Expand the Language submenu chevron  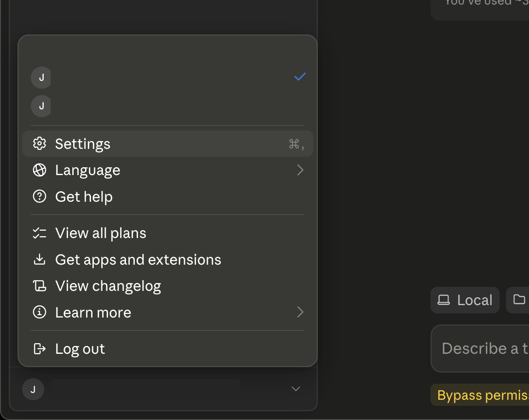(x=300, y=170)
